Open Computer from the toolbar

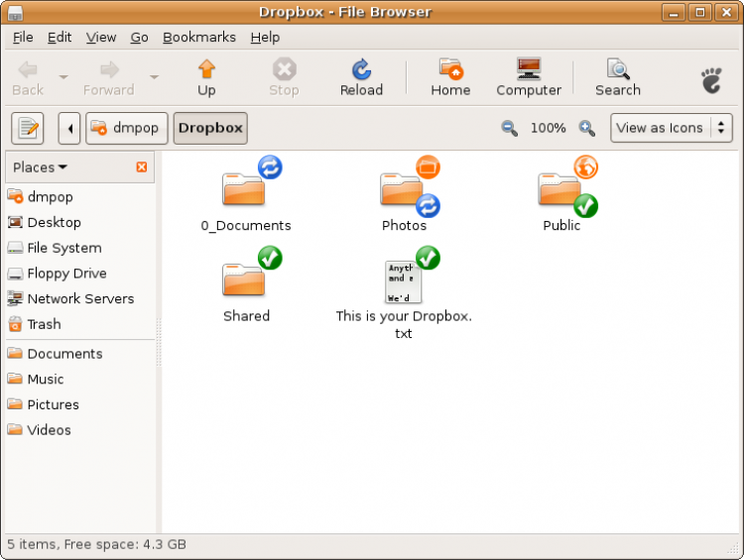click(528, 77)
